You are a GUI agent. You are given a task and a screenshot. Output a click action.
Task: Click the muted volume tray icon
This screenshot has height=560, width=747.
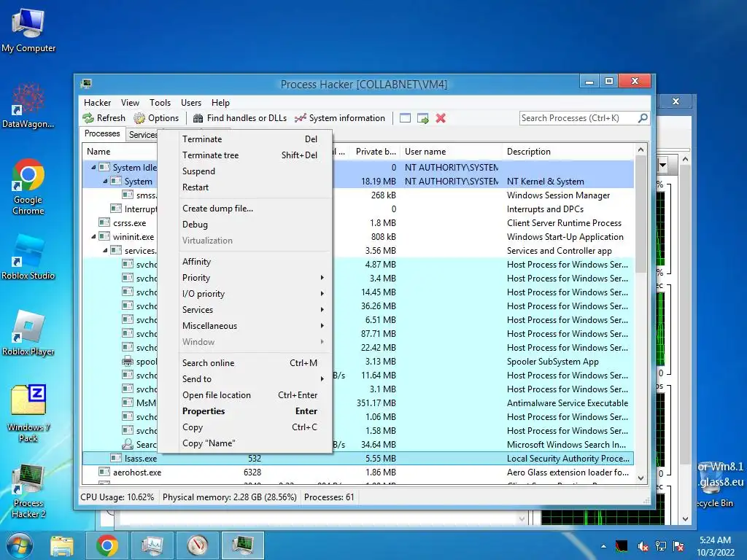tap(643, 546)
